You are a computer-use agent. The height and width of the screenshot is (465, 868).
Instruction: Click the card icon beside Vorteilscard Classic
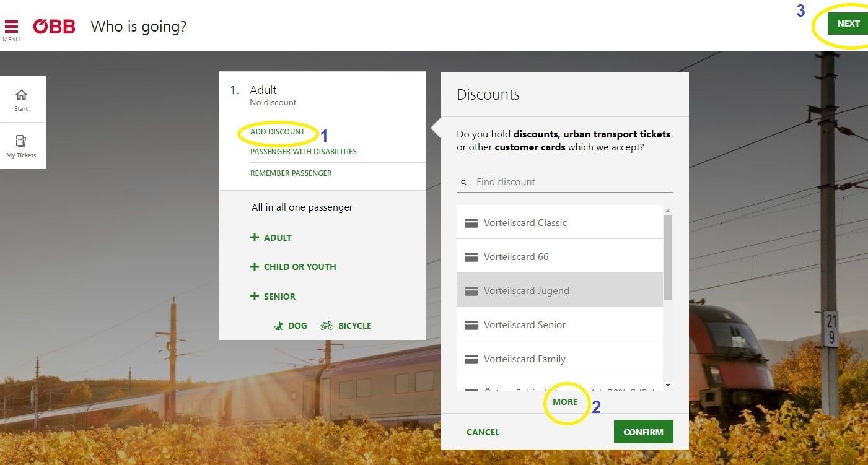pos(471,222)
